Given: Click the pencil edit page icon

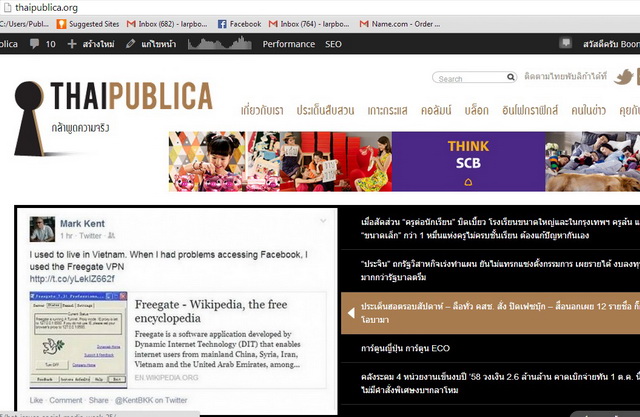Looking at the screenshot, I should coord(130,44).
